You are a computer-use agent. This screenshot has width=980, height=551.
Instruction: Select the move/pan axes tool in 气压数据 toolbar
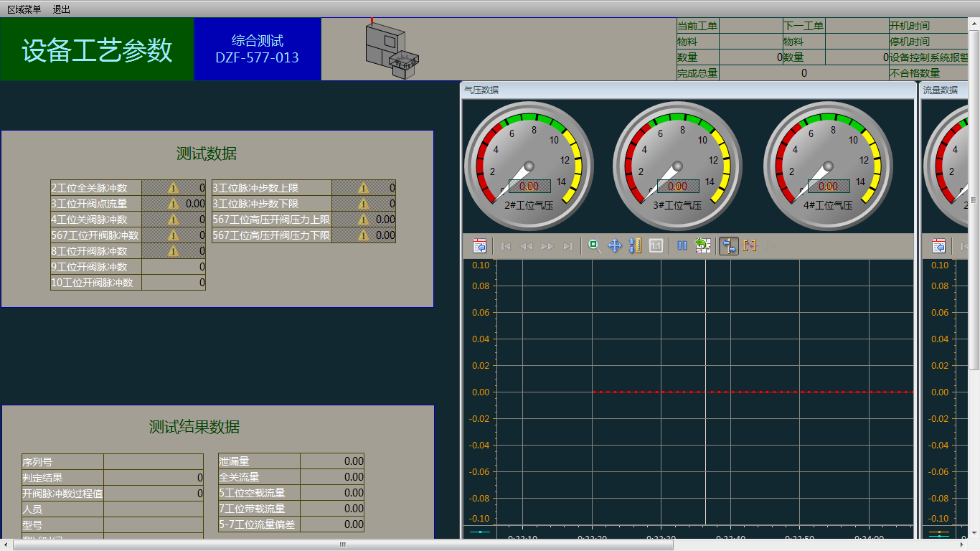click(615, 246)
